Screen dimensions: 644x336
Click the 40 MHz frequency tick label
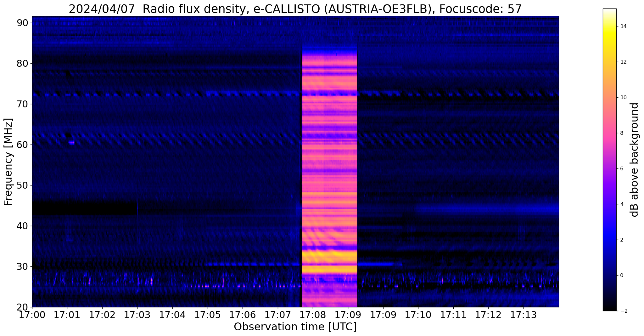[x=23, y=226]
